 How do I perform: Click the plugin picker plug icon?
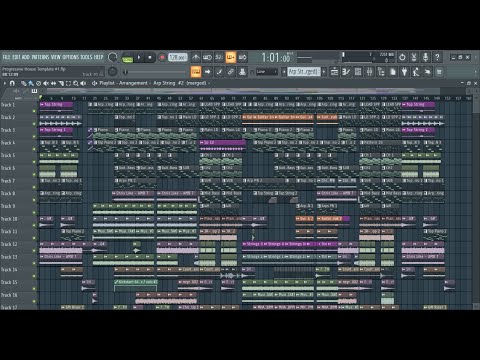point(404,72)
